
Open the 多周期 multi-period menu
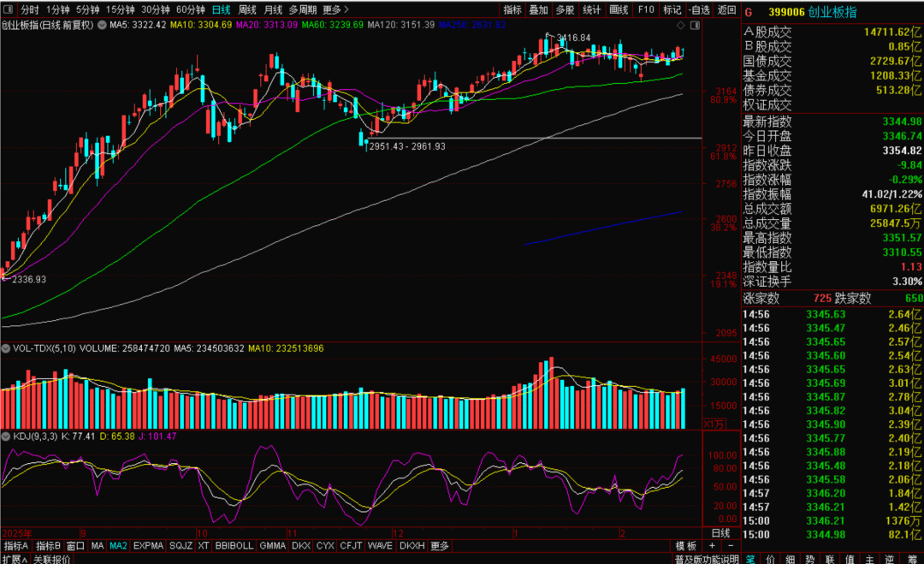[302, 9]
